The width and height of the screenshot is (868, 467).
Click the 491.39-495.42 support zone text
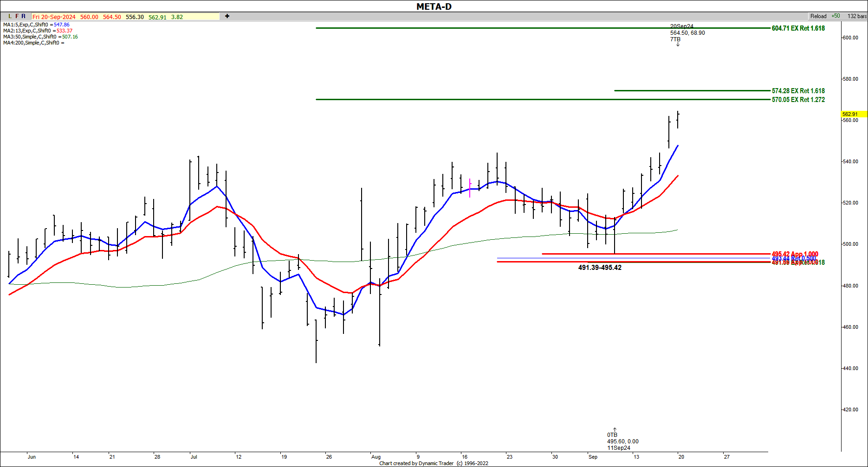tap(600, 268)
